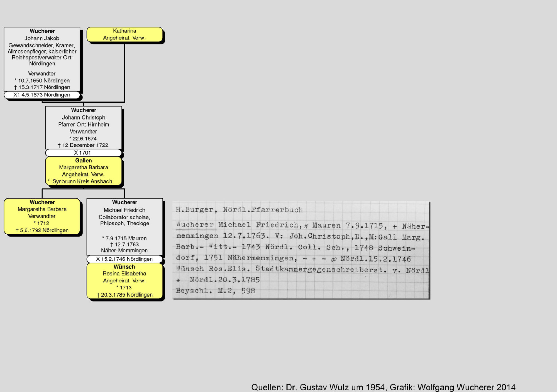Click the Collaborator scholae, Philosoph, Theologe text
The image size is (557, 392).
[124, 220]
